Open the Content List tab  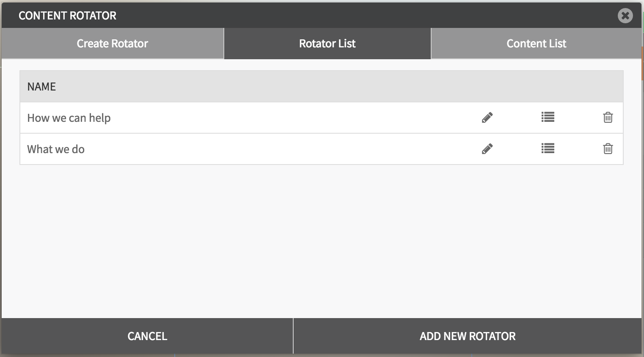pyautogui.click(x=536, y=44)
